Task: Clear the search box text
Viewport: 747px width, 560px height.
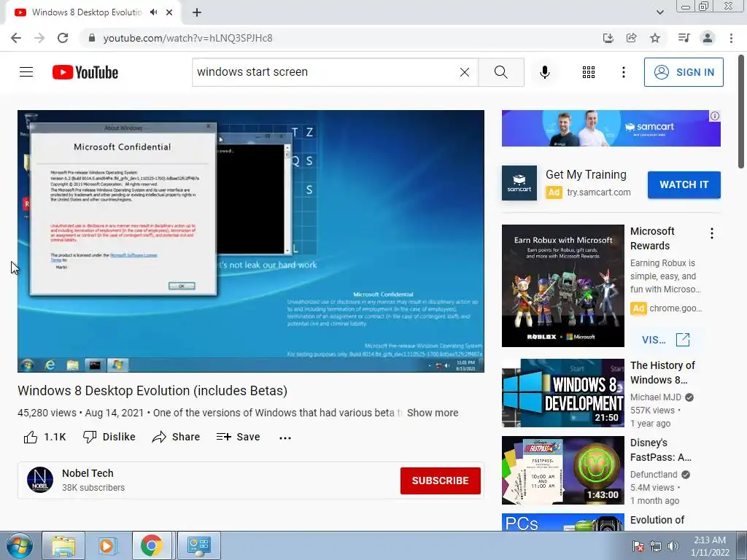Action: point(465,72)
